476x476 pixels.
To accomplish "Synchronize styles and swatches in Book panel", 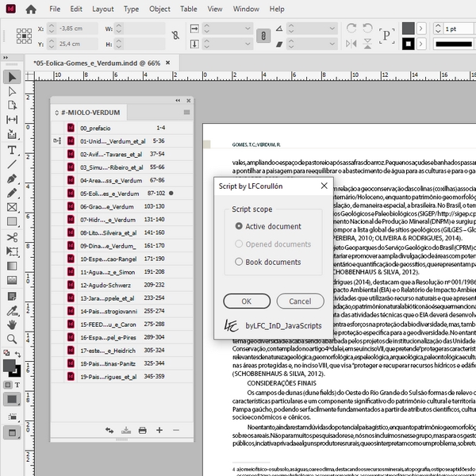I will click(x=109, y=430).
